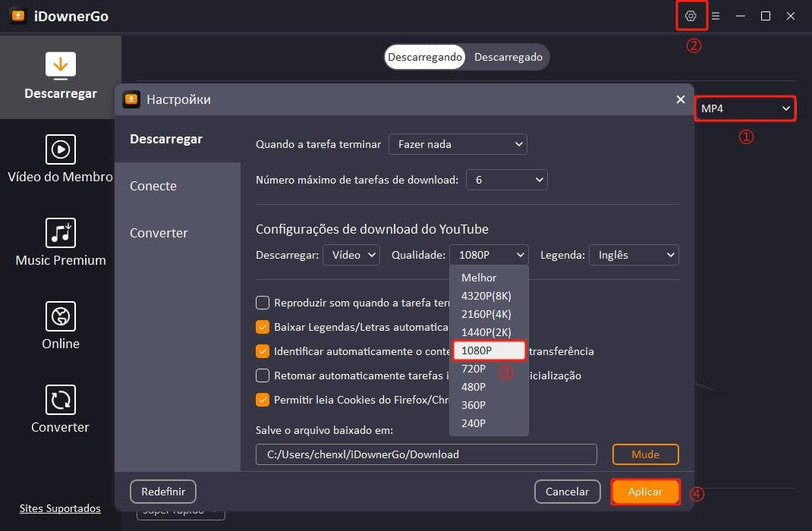The height and width of the screenshot is (531, 812).
Task: Enable Retomar automaticamente tarefas checkbox
Action: point(263,375)
